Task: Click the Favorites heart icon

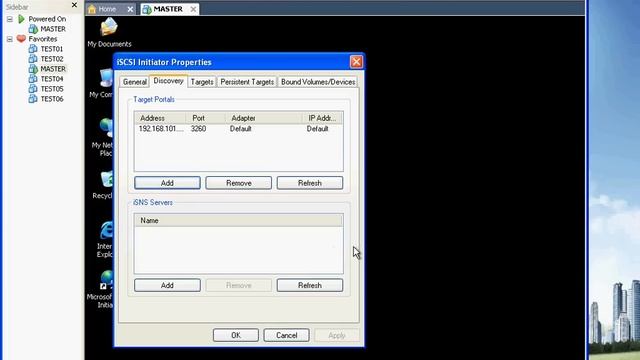Action: click(x=21, y=39)
